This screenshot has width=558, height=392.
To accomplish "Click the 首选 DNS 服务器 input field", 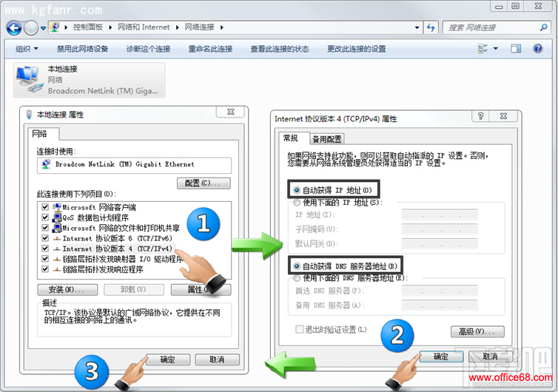I will point(440,291).
